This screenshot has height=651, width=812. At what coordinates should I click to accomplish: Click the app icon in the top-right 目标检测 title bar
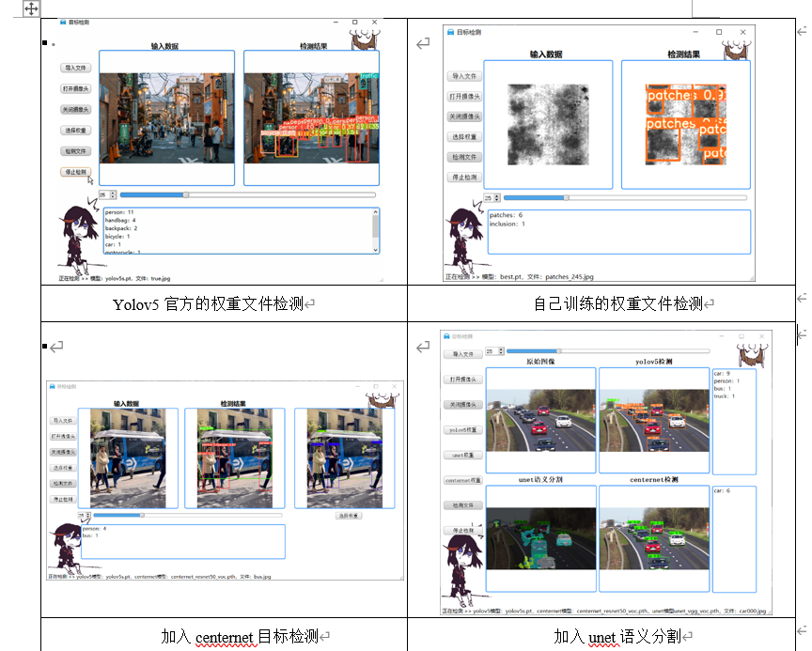click(x=449, y=32)
